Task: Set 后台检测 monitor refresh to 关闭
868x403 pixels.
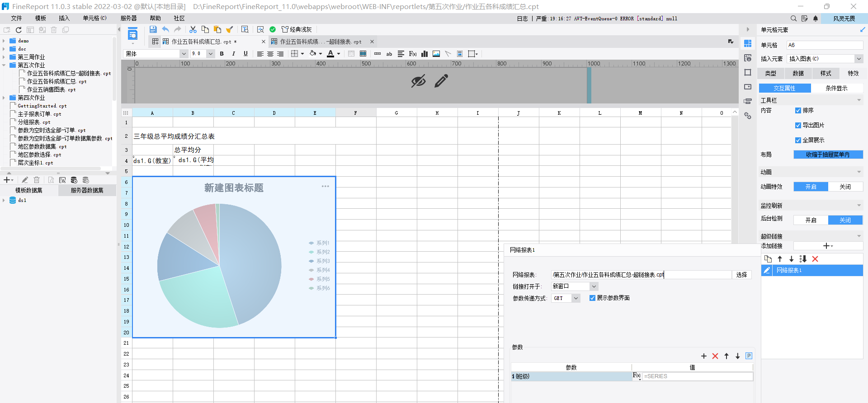Action: coord(845,220)
